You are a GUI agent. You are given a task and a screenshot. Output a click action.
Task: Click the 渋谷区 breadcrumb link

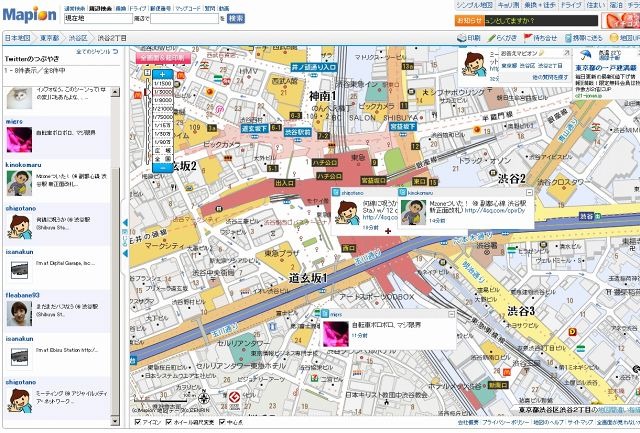(78, 38)
